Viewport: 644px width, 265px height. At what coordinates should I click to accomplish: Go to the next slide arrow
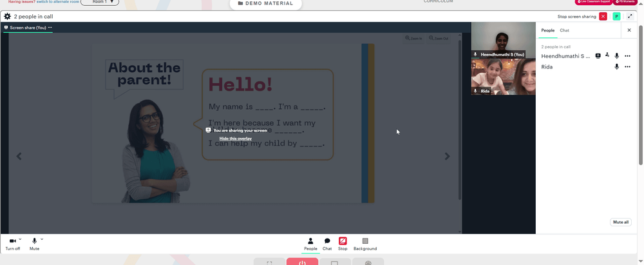[x=448, y=157]
